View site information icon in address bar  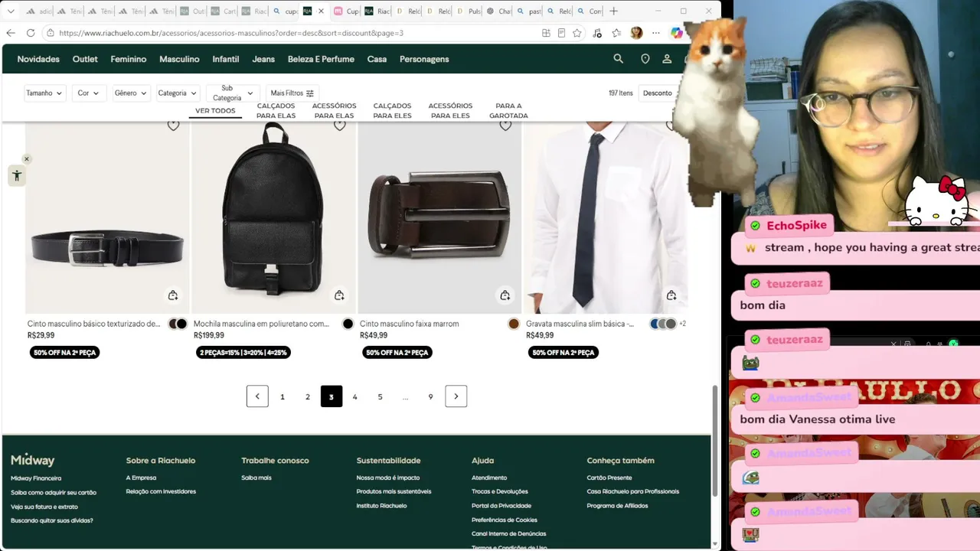(x=51, y=33)
